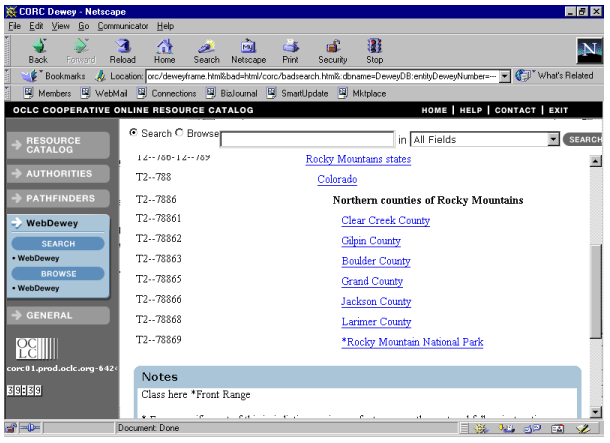Open the Help menu

(165, 26)
